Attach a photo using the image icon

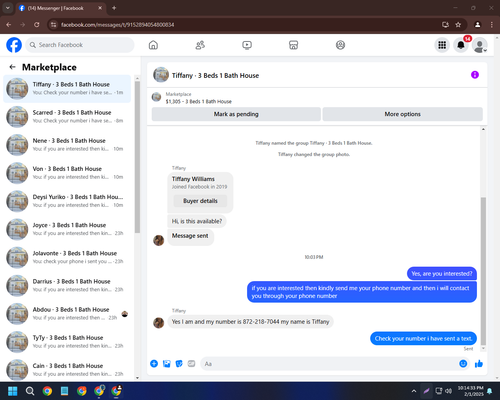coord(167,364)
